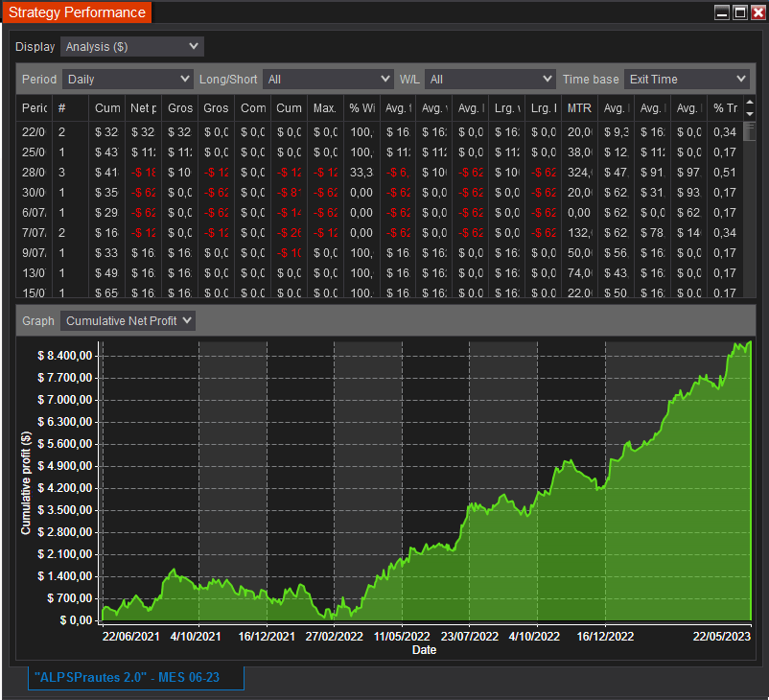Viewport: 769px width, 700px height.
Task: Click MTR value 38,0 in 25/0 row
Action: (x=580, y=152)
